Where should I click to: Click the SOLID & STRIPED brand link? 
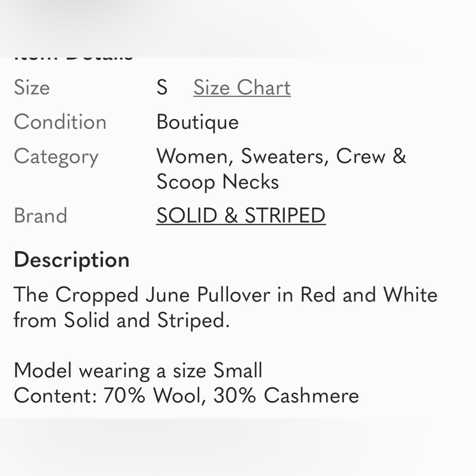pyautogui.click(x=241, y=215)
